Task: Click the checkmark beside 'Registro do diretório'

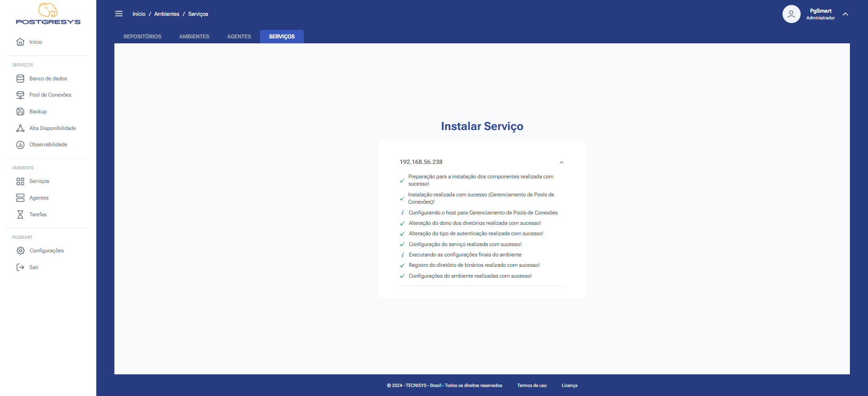Action: (x=402, y=266)
